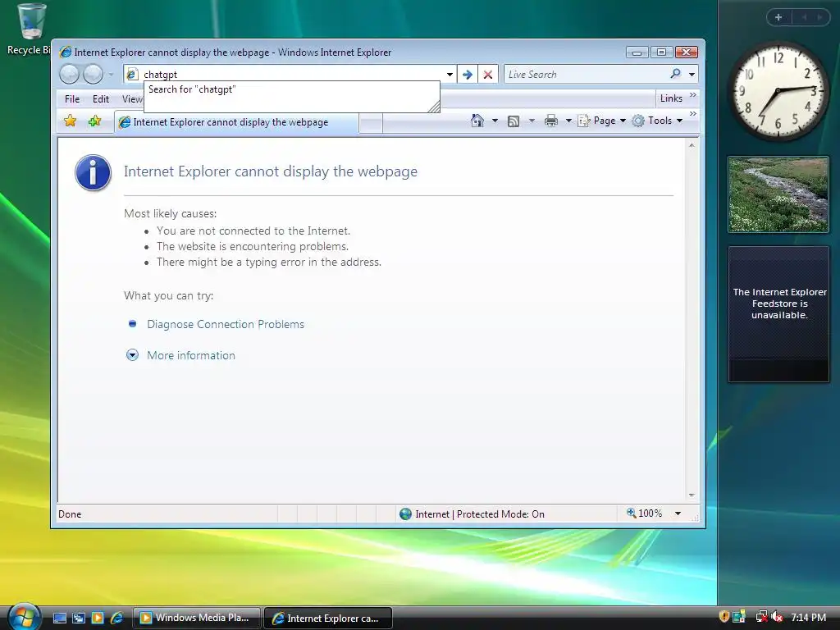Open a new blank tab
The height and width of the screenshot is (630, 840).
(370, 124)
